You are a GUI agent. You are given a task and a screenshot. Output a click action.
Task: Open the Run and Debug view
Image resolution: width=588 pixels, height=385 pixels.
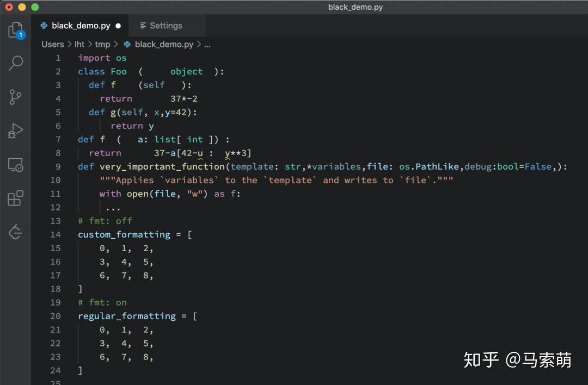point(16,131)
